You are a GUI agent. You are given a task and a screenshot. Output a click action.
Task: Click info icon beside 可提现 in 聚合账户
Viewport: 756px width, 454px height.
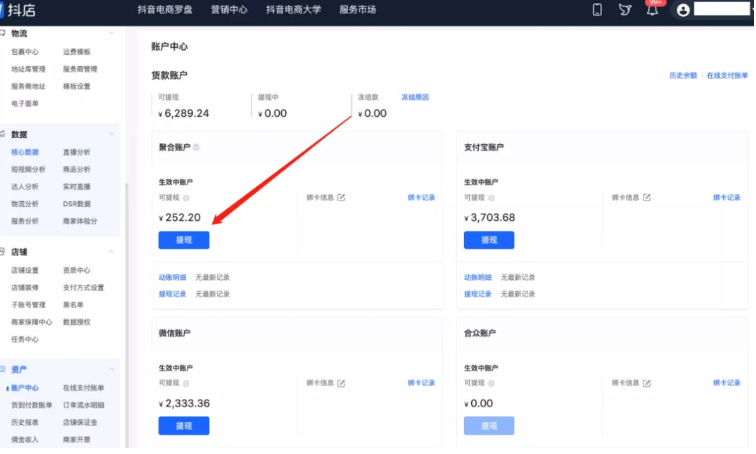pyautogui.click(x=186, y=198)
